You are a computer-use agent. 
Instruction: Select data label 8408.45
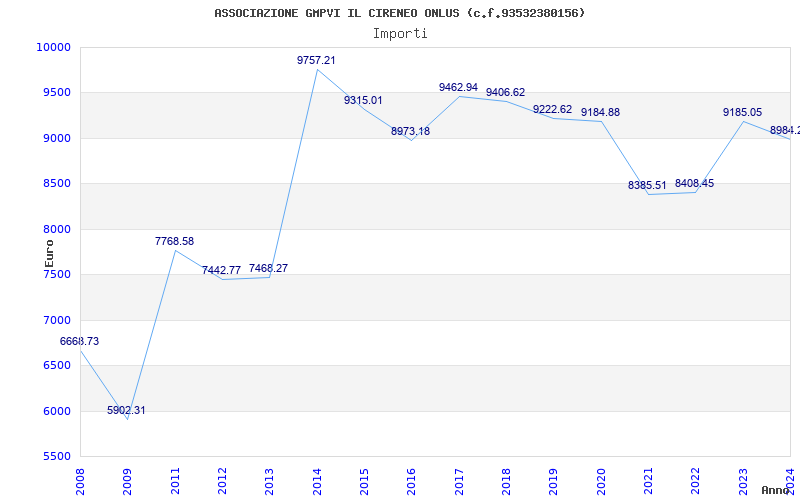coord(694,183)
